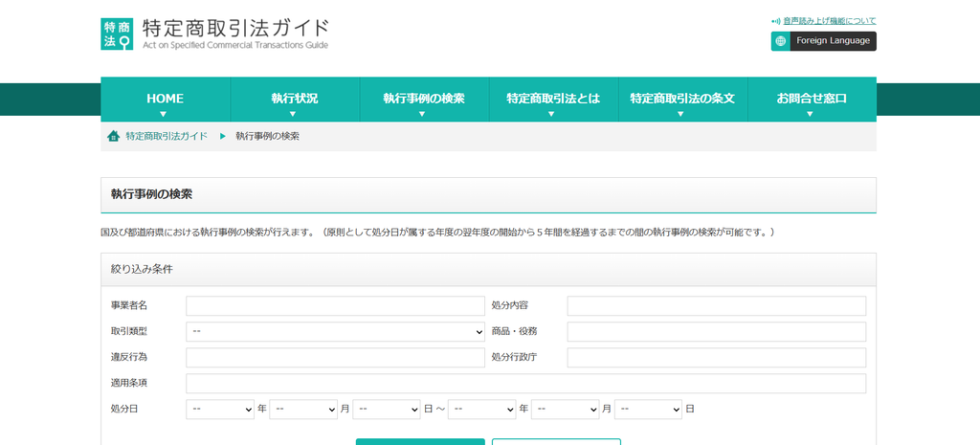Open the 特定商取引法の条文 menu
Screen dimensions: 980x445
[x=682, y=100]
